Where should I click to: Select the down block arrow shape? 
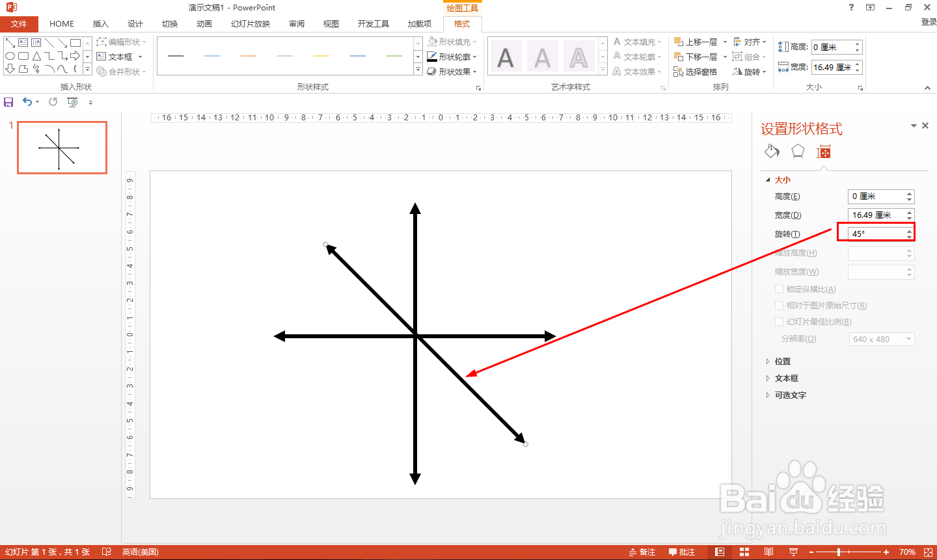(x=10, y=68)
